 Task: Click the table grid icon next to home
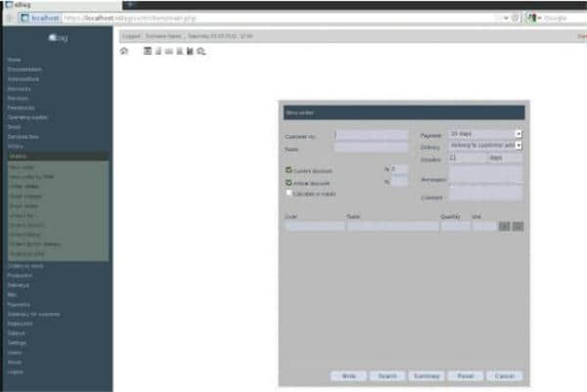pyautogui.click(x=148, y=51)
